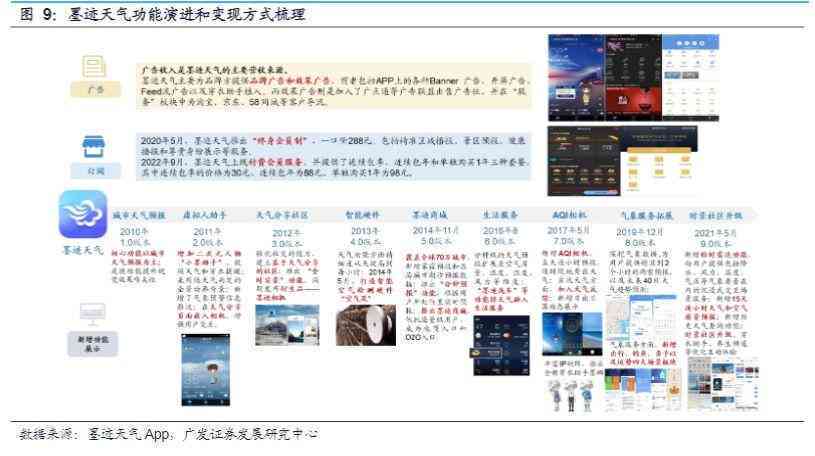Click the 2017 version description paragraph

[x=569, y=280]
